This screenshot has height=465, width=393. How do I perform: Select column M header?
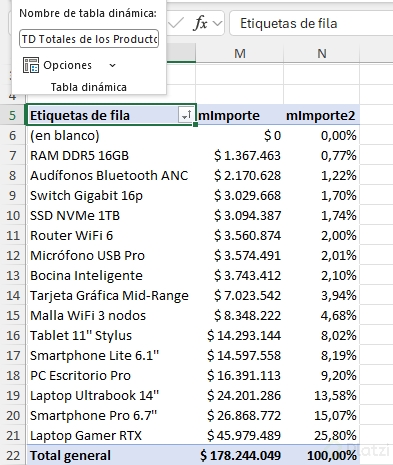click(240, 53)
